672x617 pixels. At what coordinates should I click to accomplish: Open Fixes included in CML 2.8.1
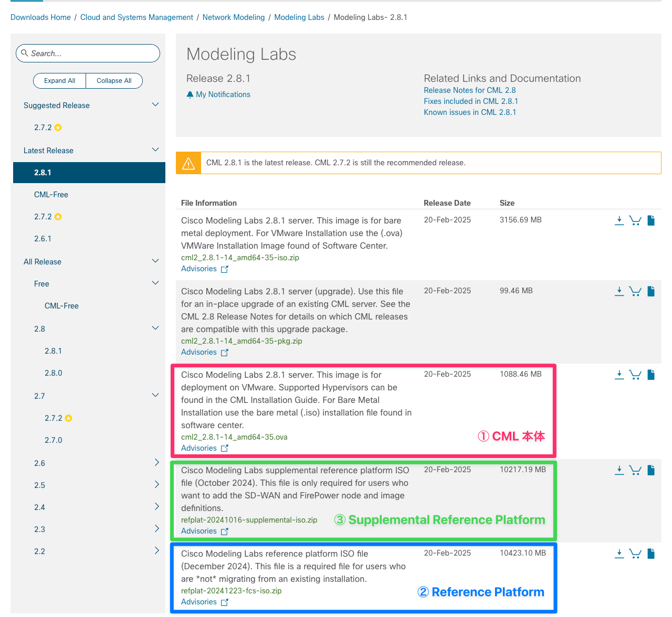(471, 101)
